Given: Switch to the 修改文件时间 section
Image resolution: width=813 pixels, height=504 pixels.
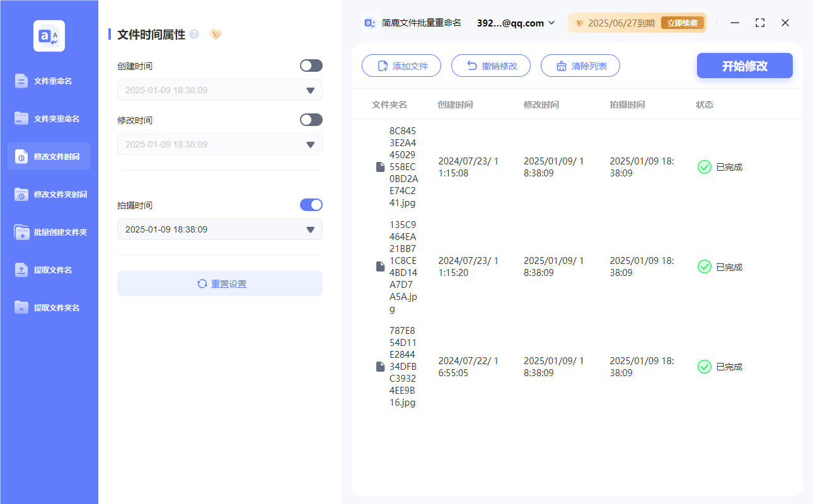Looking at the screenshot, I should (49, 156).
